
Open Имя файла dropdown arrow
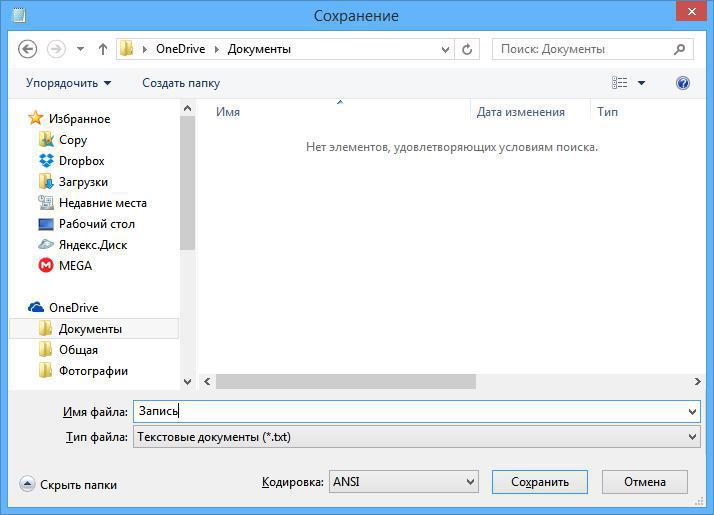[x=692, y=412]
